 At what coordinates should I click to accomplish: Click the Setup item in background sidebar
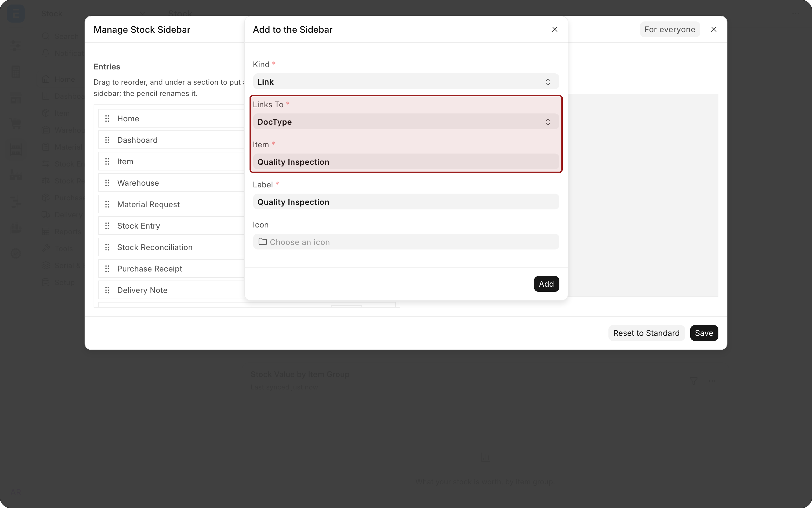coord(58,282)
